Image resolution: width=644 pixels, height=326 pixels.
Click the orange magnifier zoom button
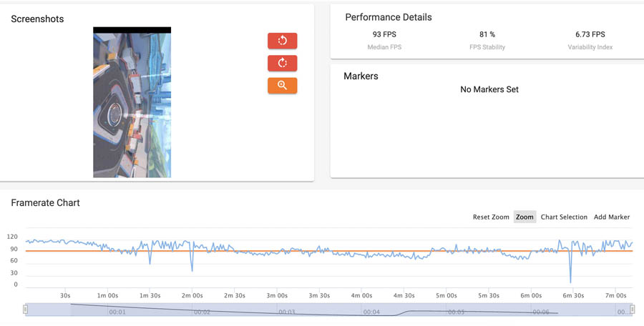[282, 86]
